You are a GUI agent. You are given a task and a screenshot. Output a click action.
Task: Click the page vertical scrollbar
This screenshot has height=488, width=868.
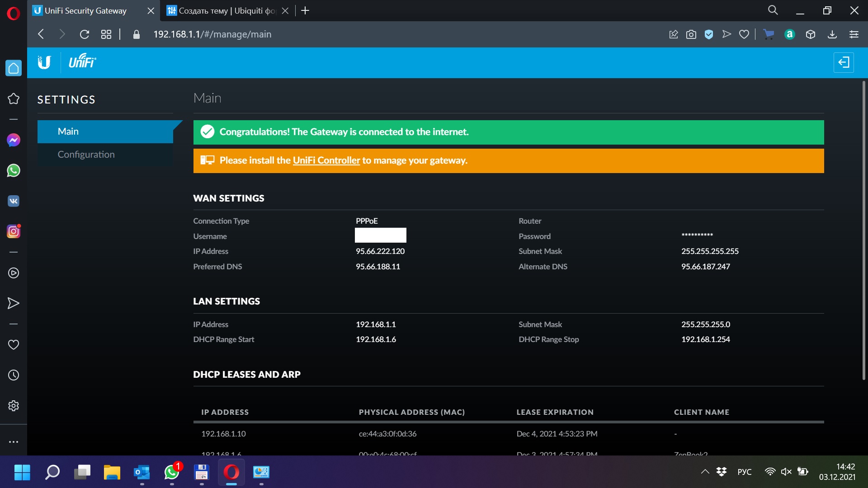click(864, 230)
